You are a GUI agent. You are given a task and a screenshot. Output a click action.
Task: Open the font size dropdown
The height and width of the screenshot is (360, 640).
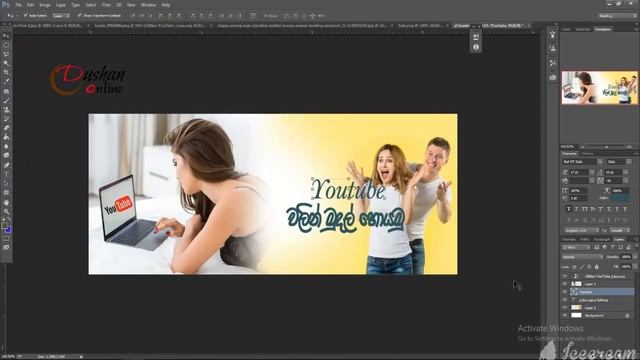(592, 173)
